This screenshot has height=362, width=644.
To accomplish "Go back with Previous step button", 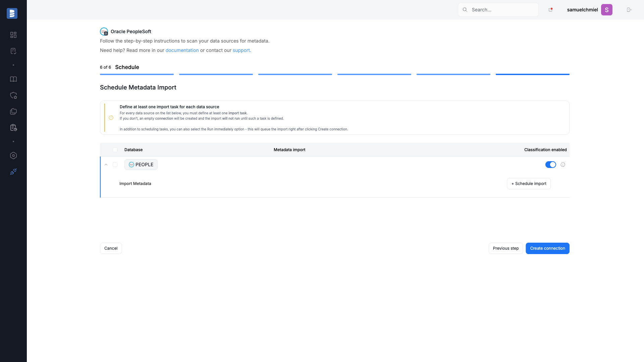I will click(505, 248).
